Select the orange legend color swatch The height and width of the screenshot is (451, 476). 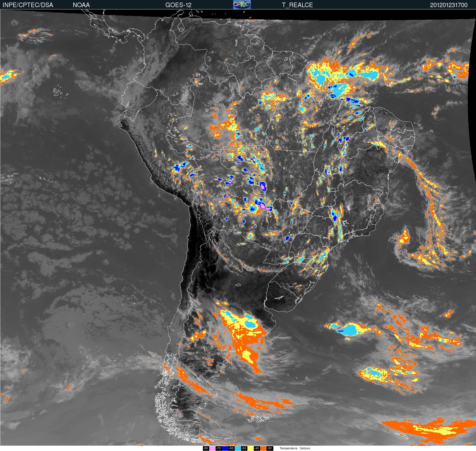pyautogui.click(x=263, y=448)
